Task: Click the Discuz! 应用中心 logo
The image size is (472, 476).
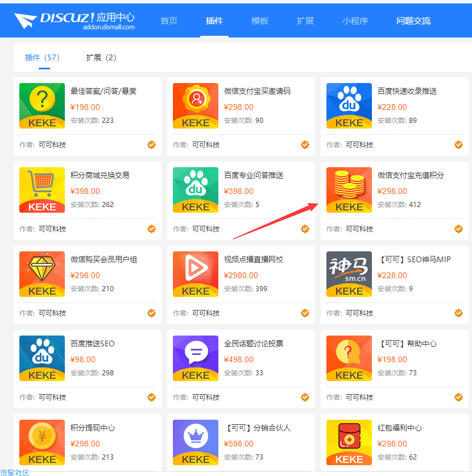Action: point(74,20)
